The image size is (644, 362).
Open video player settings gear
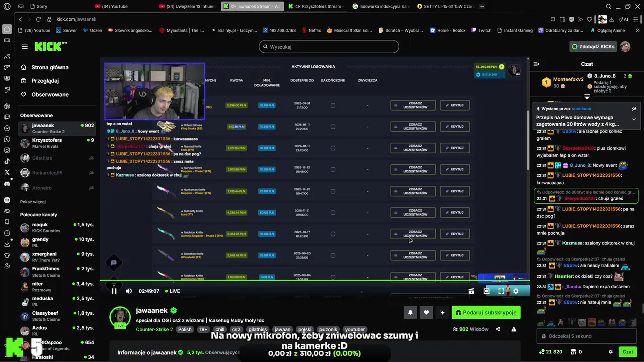pos(516,291)
